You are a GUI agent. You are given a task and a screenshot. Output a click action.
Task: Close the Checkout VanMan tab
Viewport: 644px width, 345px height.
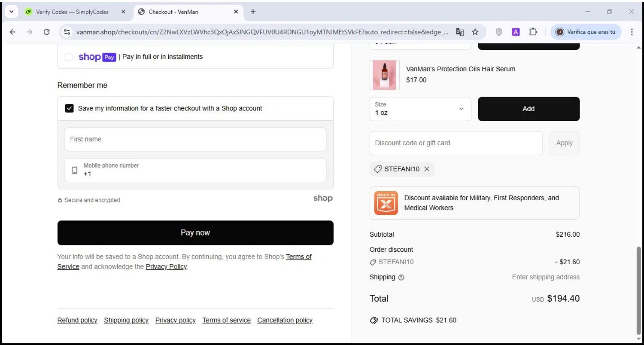pyautogui.click(x=236, y=12)
